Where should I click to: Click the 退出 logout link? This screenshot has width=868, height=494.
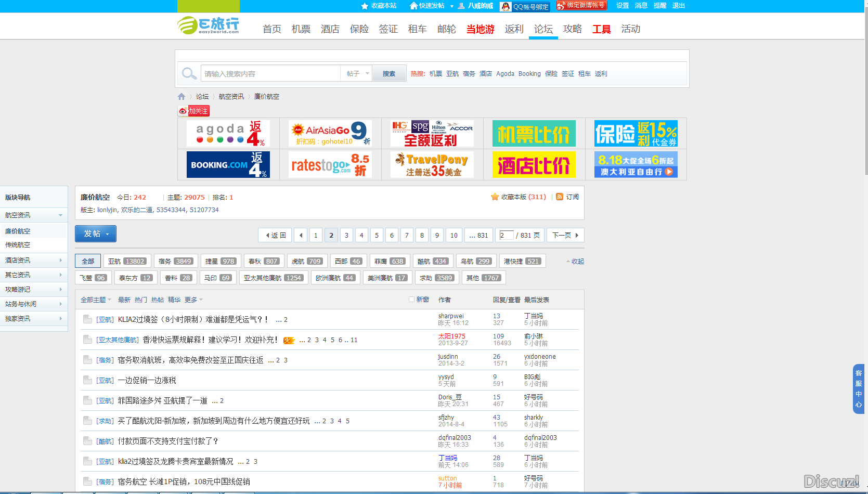(679, 5)
